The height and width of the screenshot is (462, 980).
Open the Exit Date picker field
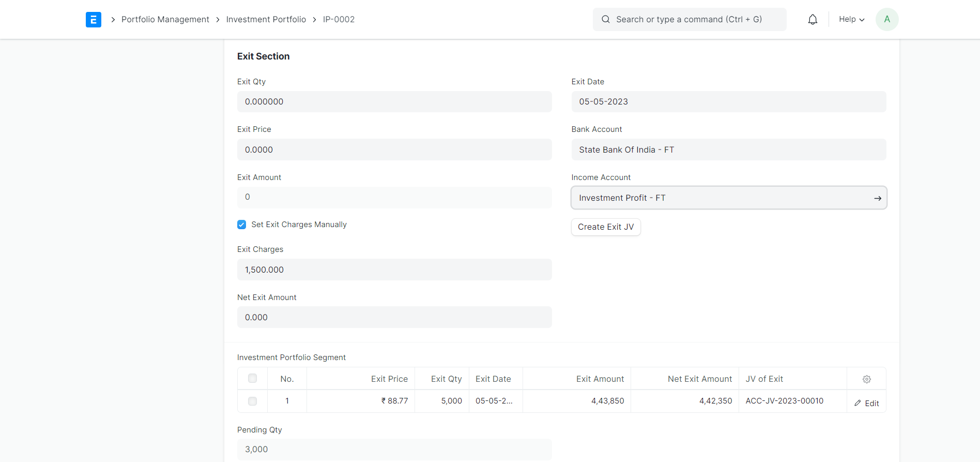(x=728, y=102)
